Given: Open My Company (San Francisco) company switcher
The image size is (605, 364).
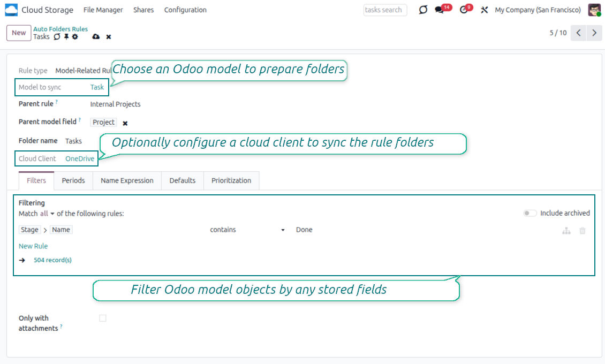Looking at the screenshot, I should pyautogui.click(x=538, y=10).
